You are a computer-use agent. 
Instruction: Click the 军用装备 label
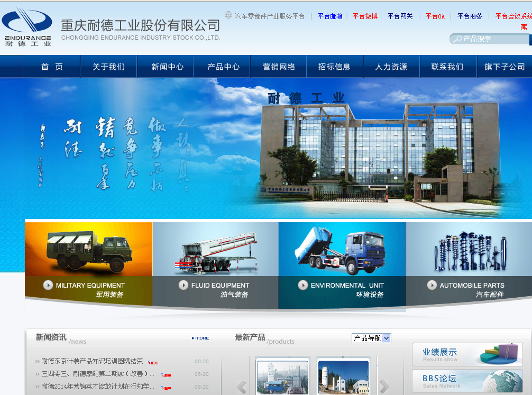click(x=109, y=294)
